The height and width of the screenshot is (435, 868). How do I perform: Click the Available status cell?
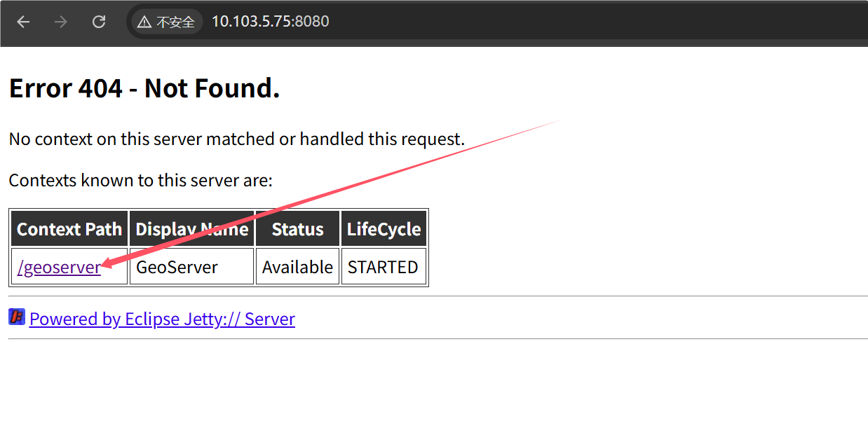click(x=297, y=267)
